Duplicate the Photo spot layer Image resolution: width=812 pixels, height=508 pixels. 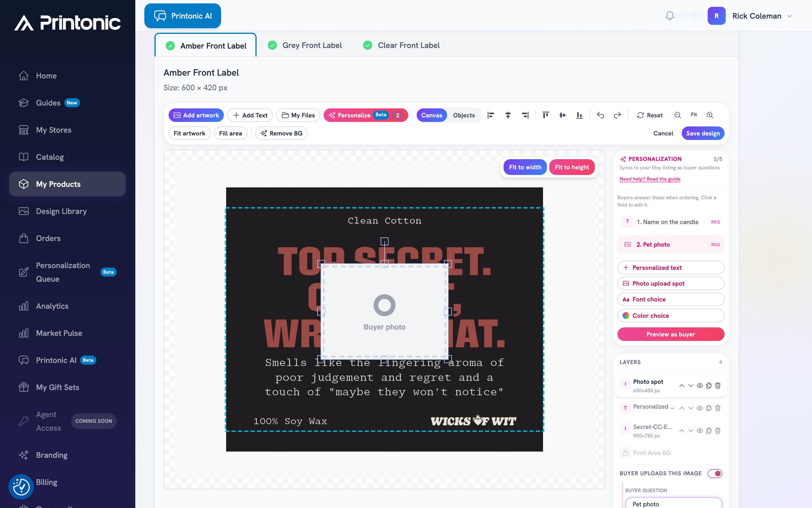click(x=709, y=386)
